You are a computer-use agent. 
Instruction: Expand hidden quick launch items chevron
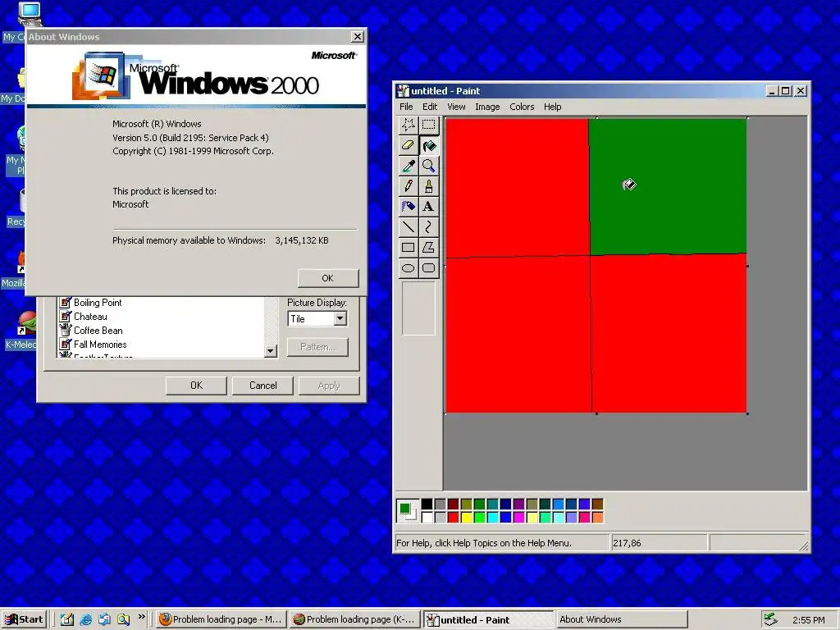tap(141, 617)
